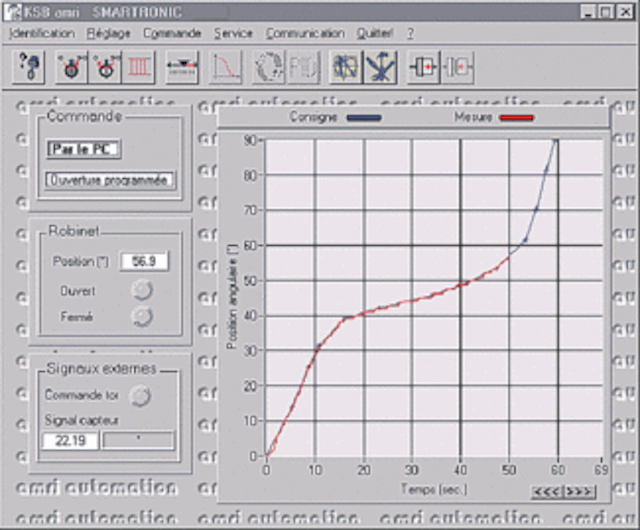Viewport: 640px width, 530px height.
Task: Click the Quitter! menu item
Action: [x=375, y=33]
